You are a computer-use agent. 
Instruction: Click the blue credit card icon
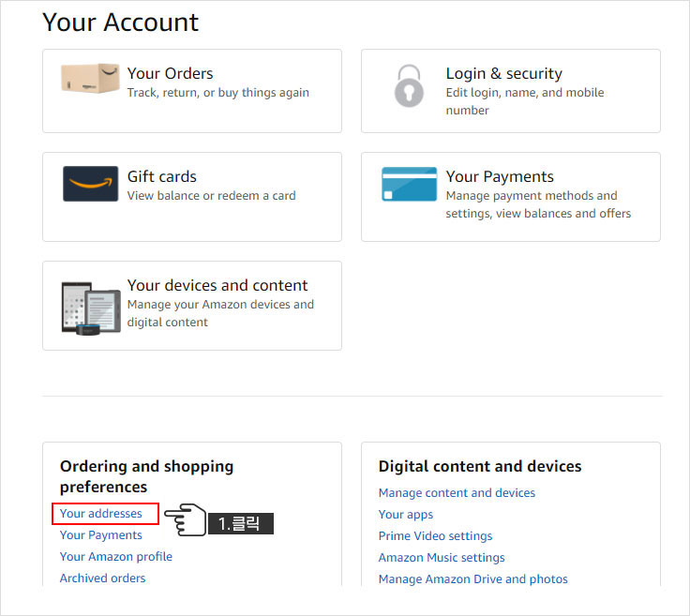pos(409,184)
